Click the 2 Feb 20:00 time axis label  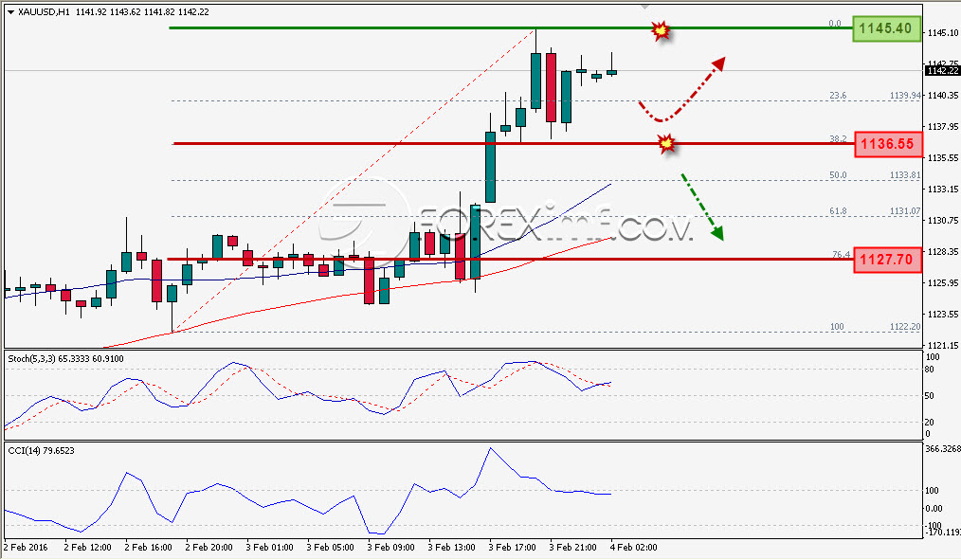pyautogui.click(x=209, y=548)
